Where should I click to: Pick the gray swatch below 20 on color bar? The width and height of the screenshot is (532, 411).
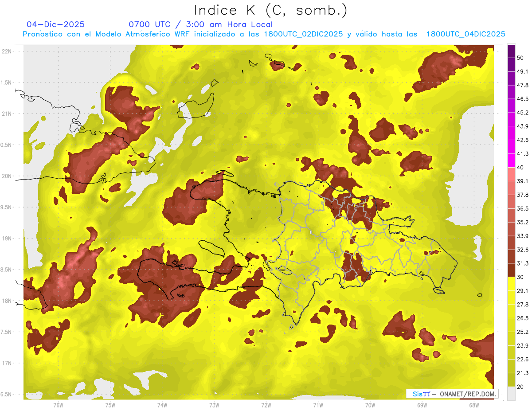point(511,394)
